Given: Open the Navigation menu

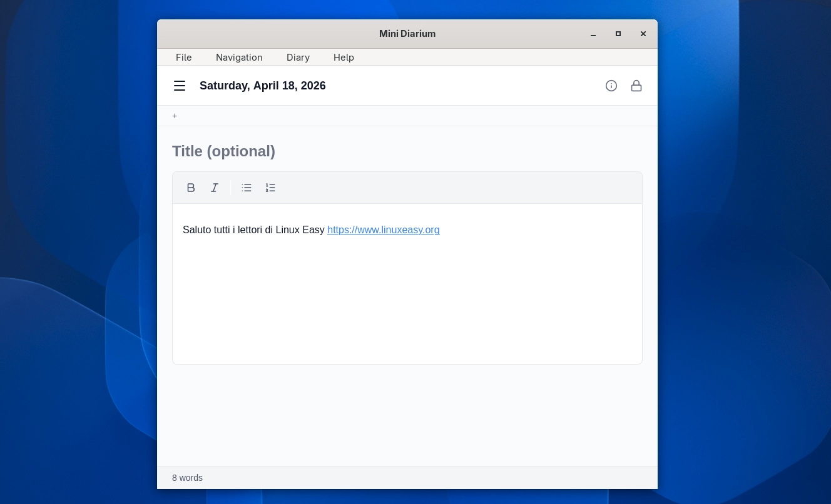Looking at the screenshot, I should [x=239, y=57].
